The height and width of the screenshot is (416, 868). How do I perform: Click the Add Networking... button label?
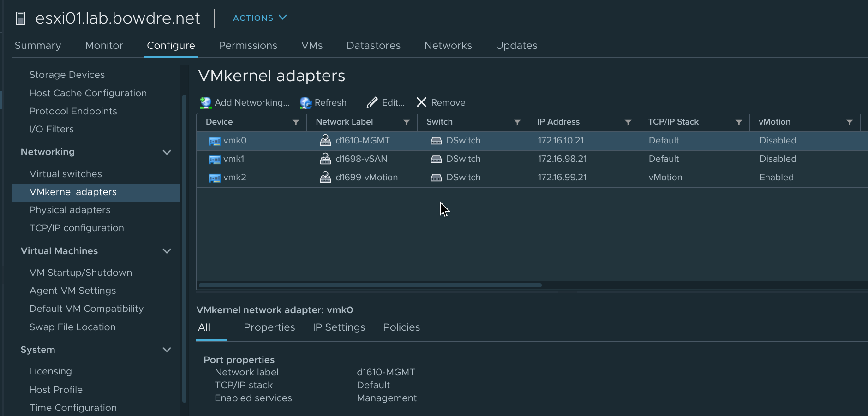252,102
